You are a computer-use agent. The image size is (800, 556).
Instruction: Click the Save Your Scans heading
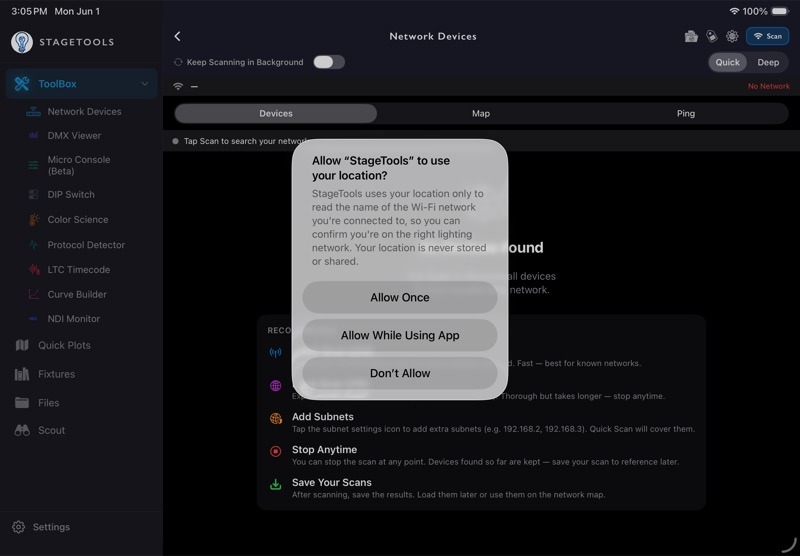click(x=332, y=482)
